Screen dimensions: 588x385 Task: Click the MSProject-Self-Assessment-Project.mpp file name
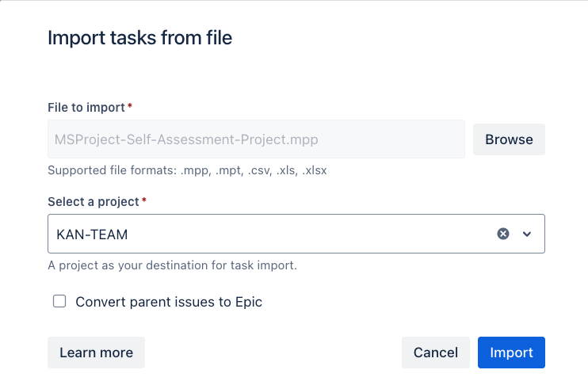[186, 140]
